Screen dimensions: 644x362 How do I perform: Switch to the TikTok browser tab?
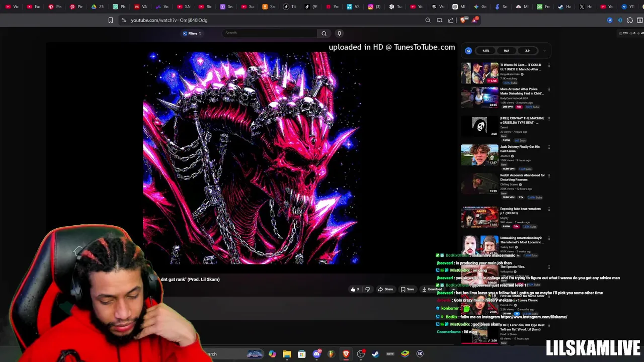(290, 7)
